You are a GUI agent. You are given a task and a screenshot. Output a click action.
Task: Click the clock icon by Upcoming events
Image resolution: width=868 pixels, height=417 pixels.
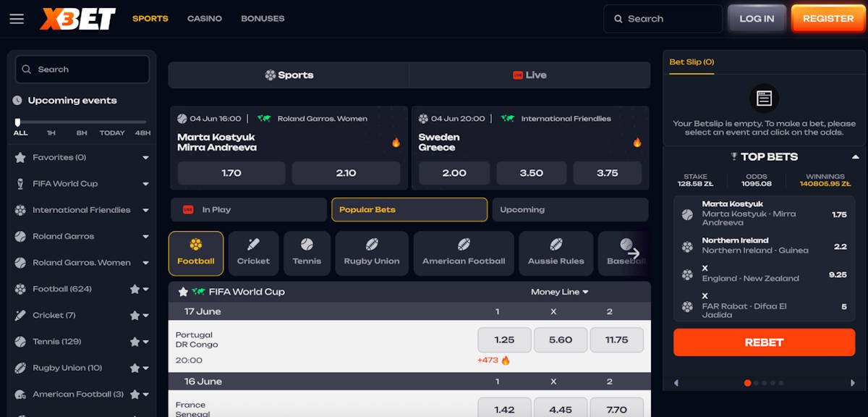click(x=17, y=101)
